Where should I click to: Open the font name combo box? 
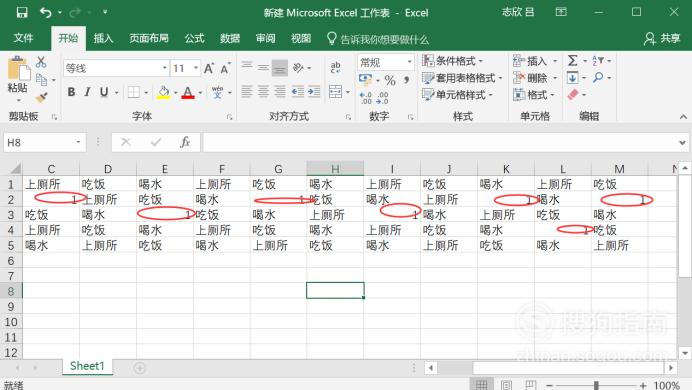pyautogui.click(x=116, y=68)
